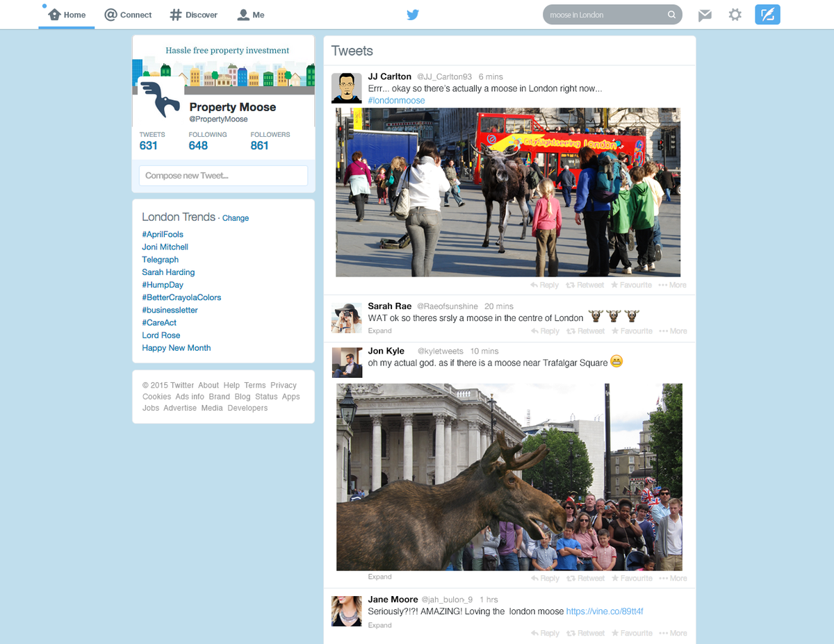Favourite Jane Moore's tweet

click(x=631, y=633)
